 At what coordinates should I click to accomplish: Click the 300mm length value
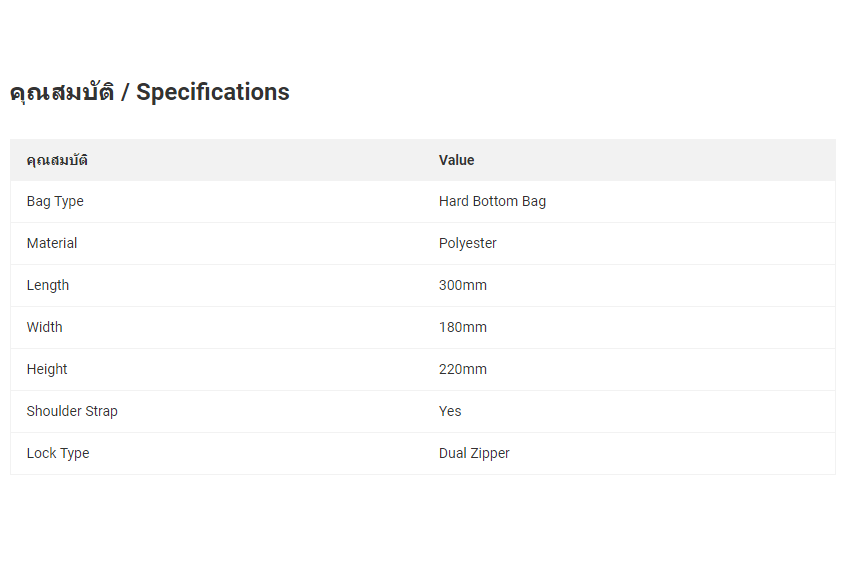click(x=462, y=285)
